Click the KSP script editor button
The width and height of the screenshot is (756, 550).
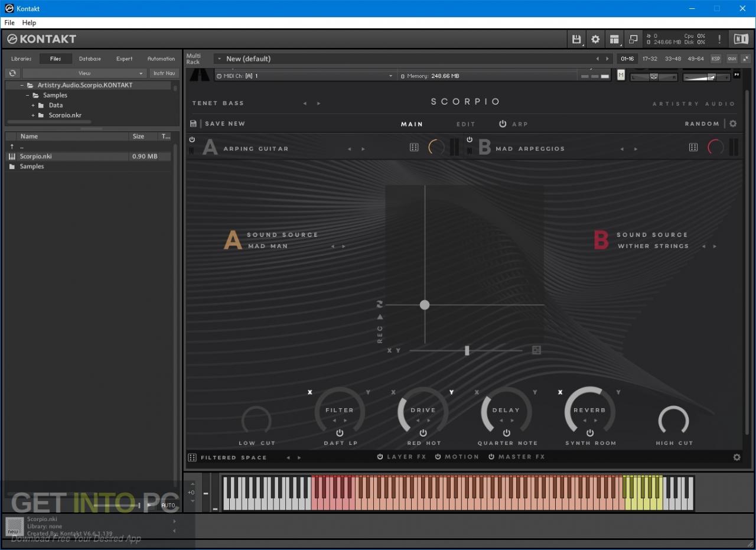pyautogui.click(x=716, y=58)
